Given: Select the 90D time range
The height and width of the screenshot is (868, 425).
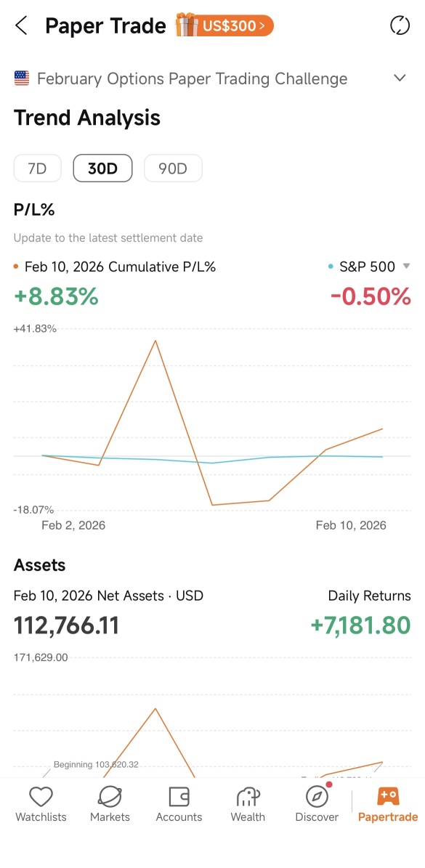Looking at the screenshot, I should (x=173, y=169).
